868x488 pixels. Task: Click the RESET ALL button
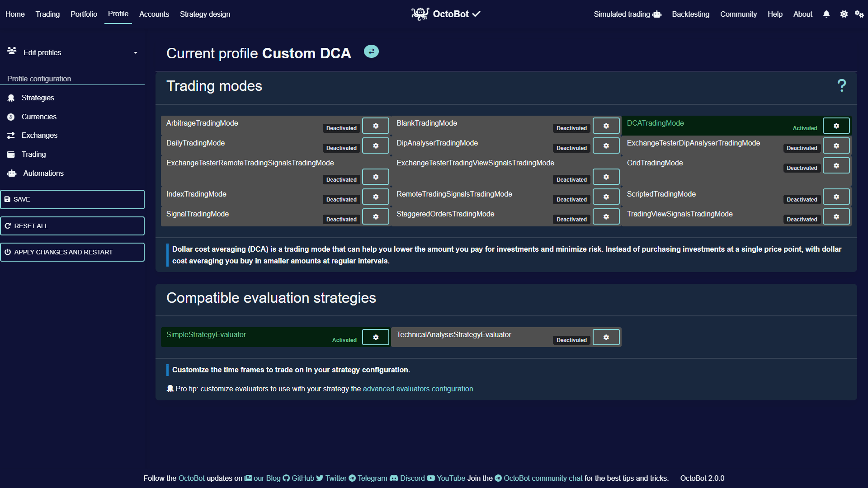72,226
